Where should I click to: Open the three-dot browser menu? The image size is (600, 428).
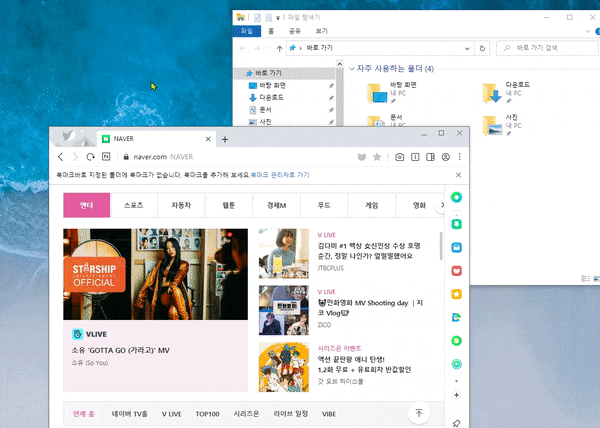click(460, 157)
